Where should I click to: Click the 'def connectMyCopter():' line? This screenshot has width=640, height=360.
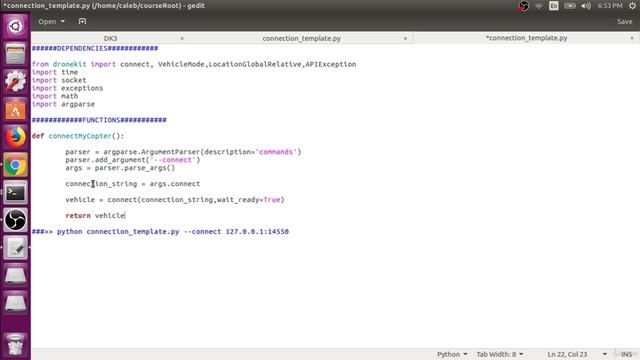[78, 136]
